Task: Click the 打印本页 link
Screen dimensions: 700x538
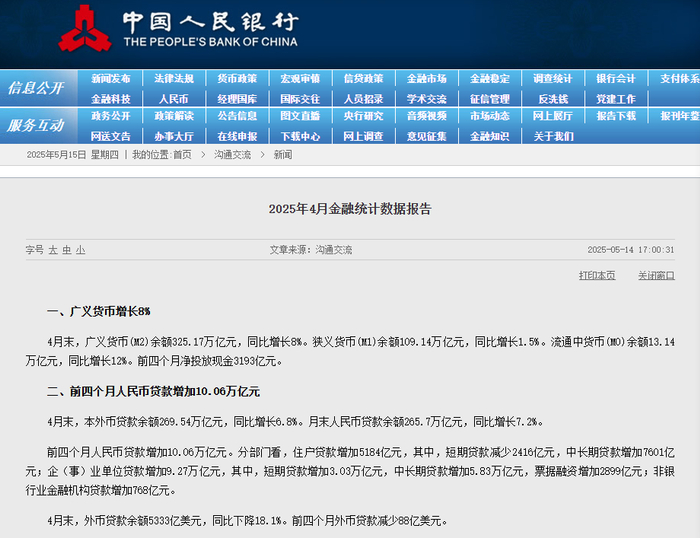Action: tap(597, 275)
